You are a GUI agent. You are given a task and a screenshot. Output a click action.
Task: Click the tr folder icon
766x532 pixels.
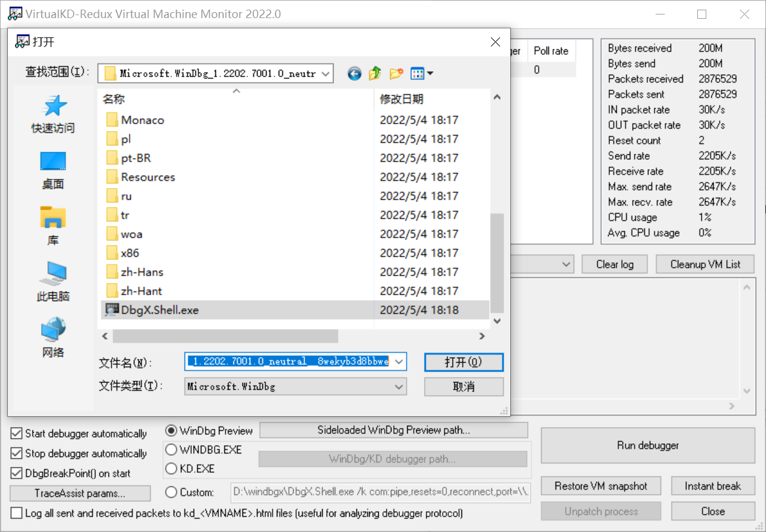(112, 215)
